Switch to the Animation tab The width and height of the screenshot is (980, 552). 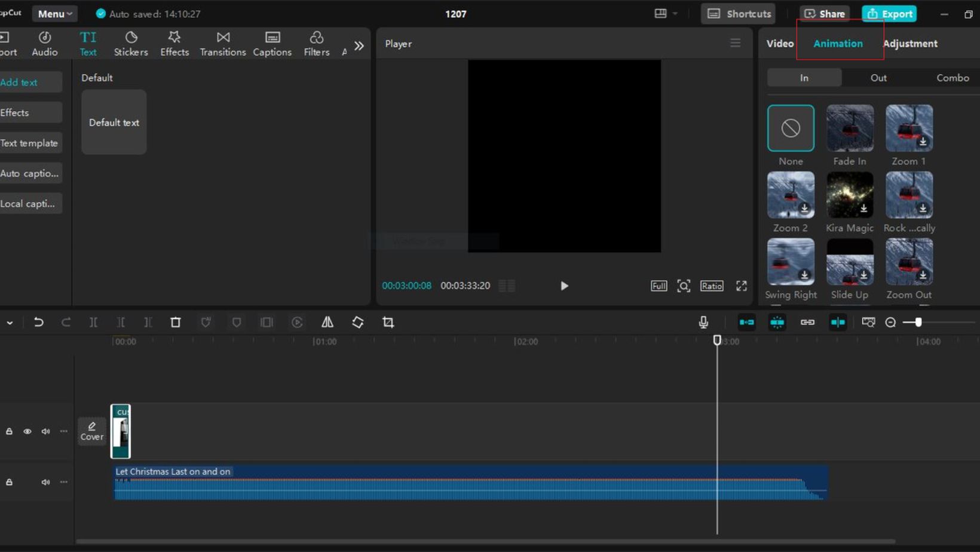[838, 44]
